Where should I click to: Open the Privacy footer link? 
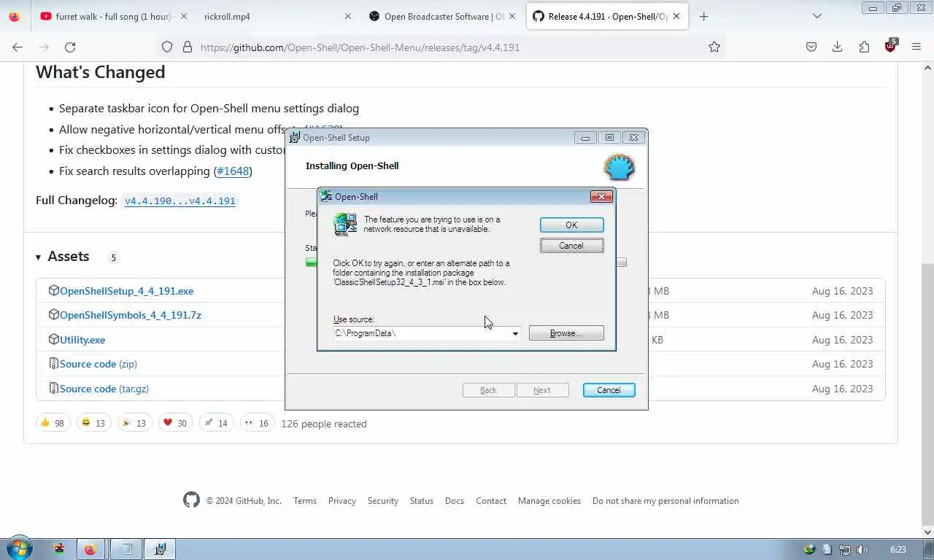(342, 501)
